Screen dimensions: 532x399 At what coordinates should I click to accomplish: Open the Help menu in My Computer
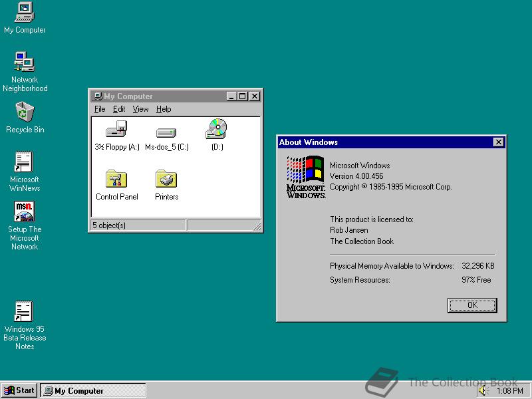click(x=164, y=109)
